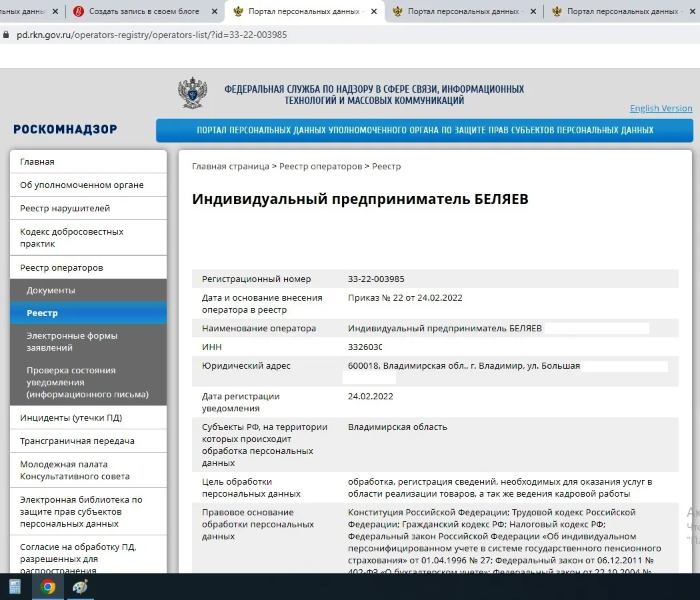
Task: Close the partially visible leftmost tab
Action: pyautogui.click(x=55, y=11)
